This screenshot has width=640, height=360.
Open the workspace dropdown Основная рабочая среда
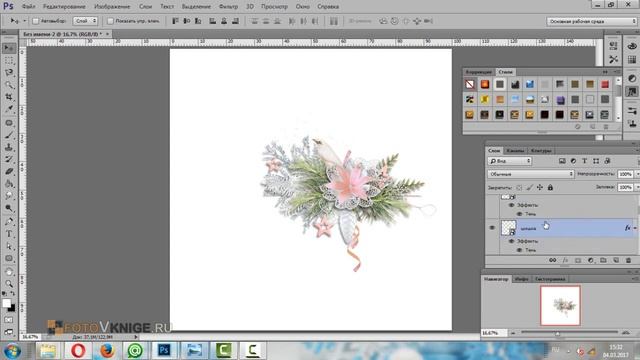click(x=591, y=21)
